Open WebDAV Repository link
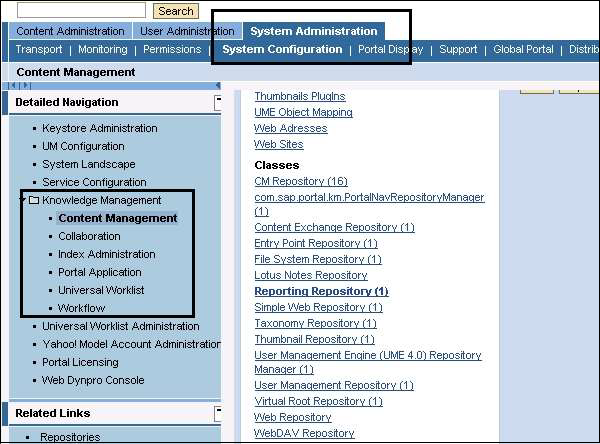This screenshot has height=444, width=600. click(x=304, y=434)
